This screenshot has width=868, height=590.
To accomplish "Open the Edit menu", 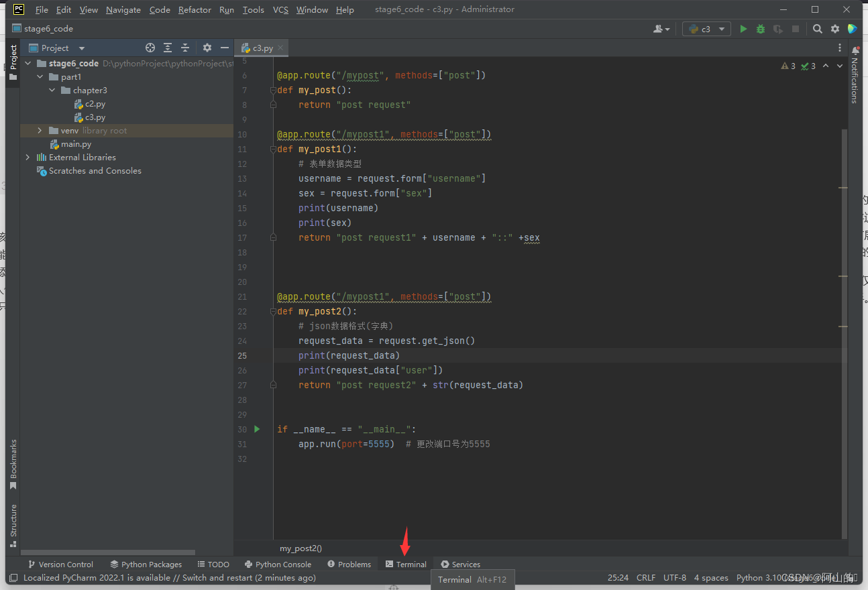I will pyautogui.click(x=64, y=10).
